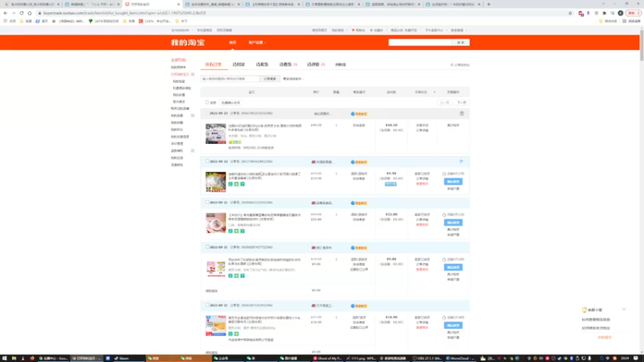Screen dimensions: 644x362
Task: Click the order search input field
Action: click(230, 79)
